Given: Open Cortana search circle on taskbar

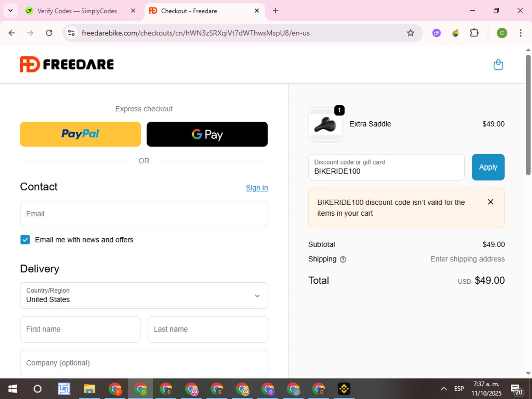Looking at the screenshot, I should [37, 389].
